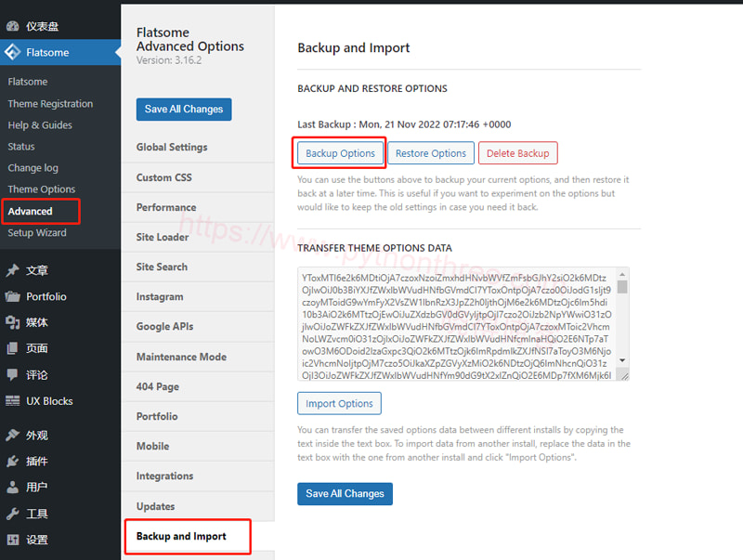Open Help & Guides submenu item
The width and height of the screenshot is (743, 560).
point(40,125)
